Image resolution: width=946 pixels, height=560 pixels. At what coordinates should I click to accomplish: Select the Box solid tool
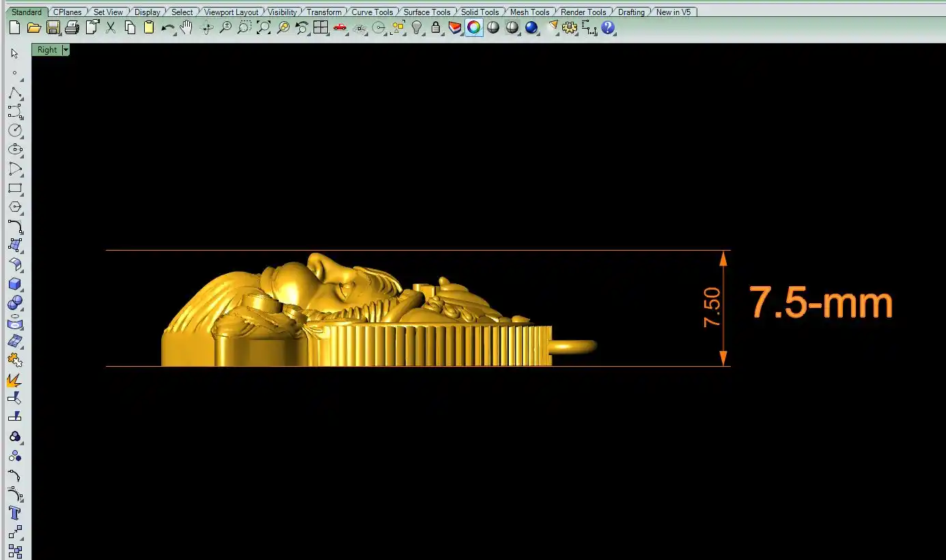(x=14, y=283)
